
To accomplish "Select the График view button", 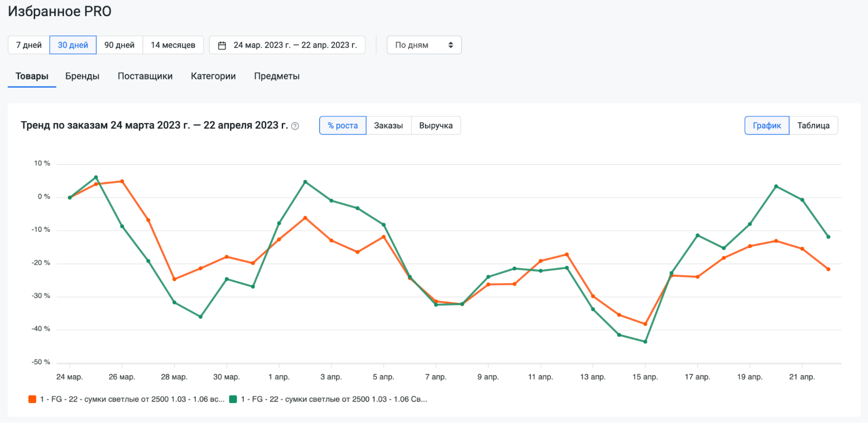I will pos(766,126).
